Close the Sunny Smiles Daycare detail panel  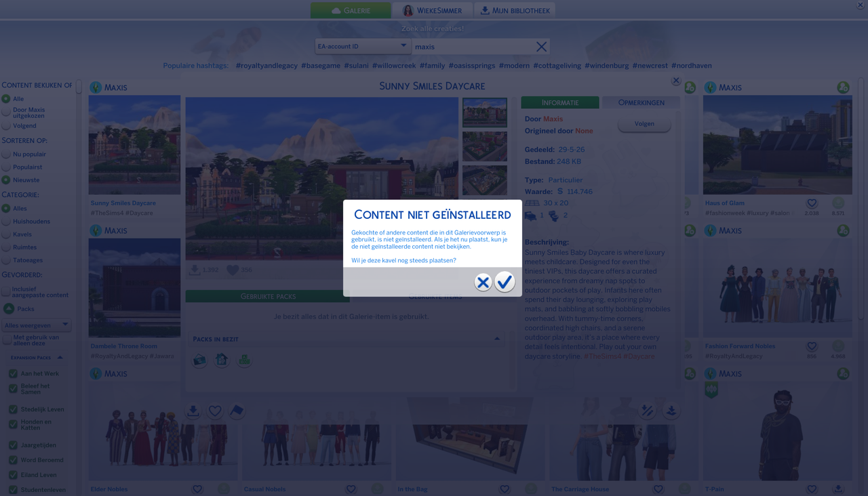676,81
